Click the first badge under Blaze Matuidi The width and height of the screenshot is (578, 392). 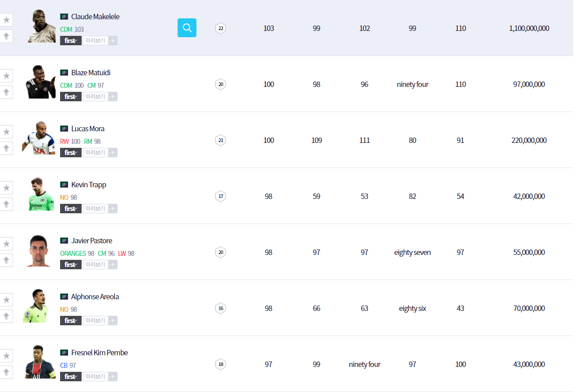71,97
